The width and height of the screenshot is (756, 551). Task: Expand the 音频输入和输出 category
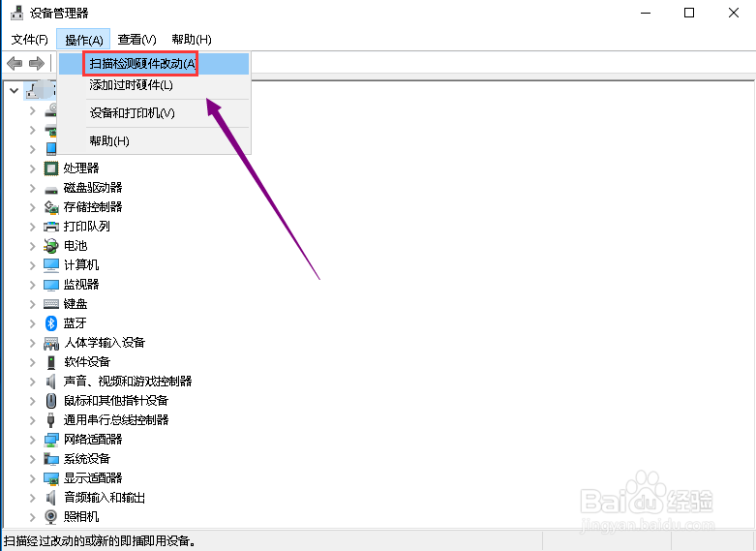pos(32,498)
